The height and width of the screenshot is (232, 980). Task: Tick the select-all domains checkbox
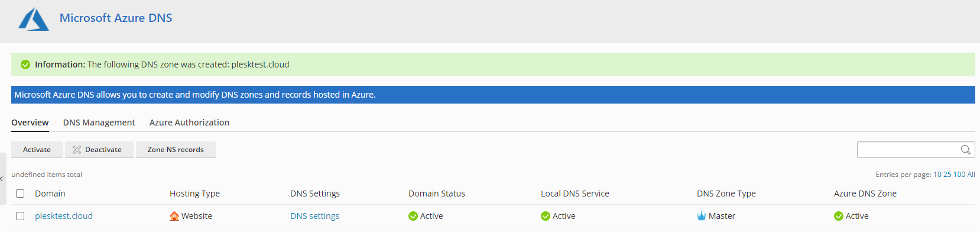click(x=20, y=194)
